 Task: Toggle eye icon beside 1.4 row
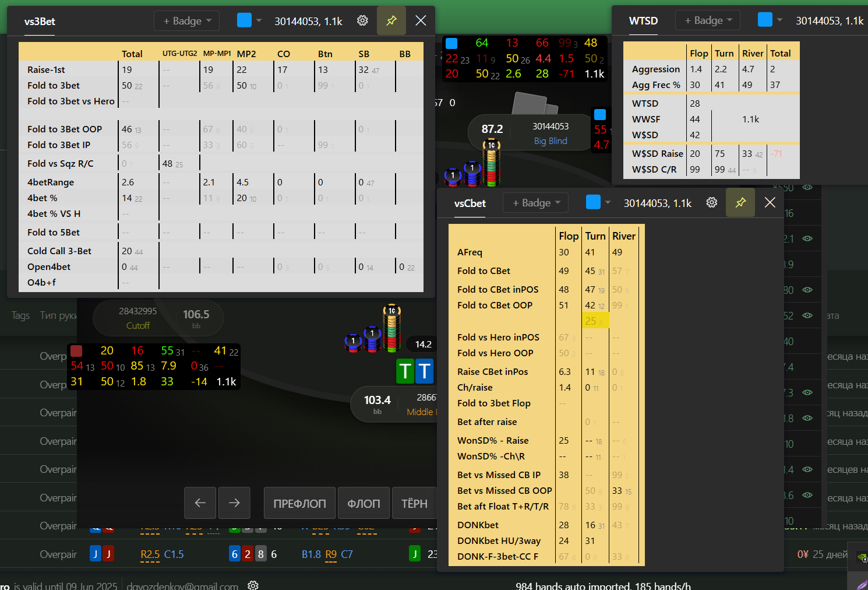click(807, 469)
